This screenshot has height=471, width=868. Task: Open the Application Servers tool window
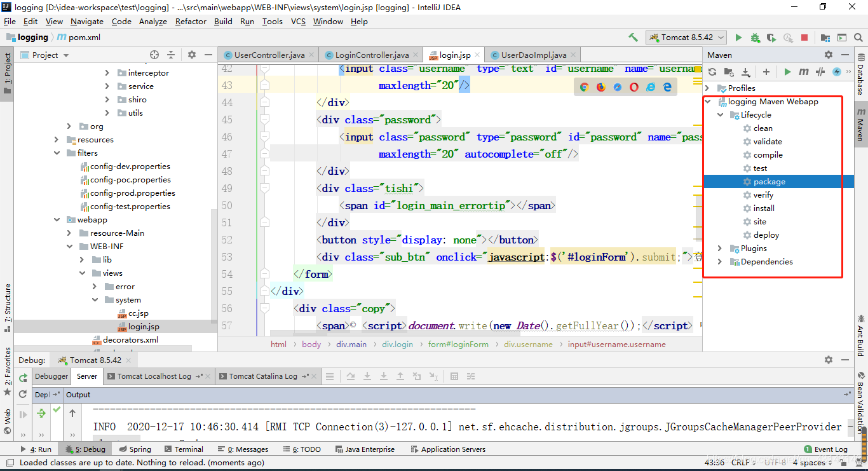pos(447,449)
